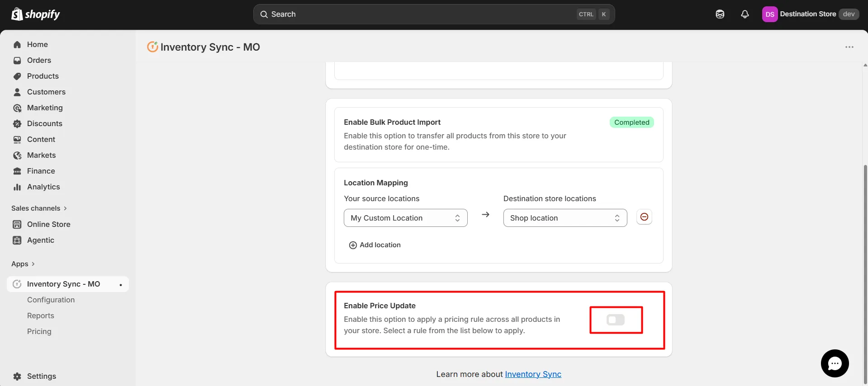Screen dimensions: 868x386
Task: Open the chat support bubble
Action: pyautogui.click(x=835, y=363)
